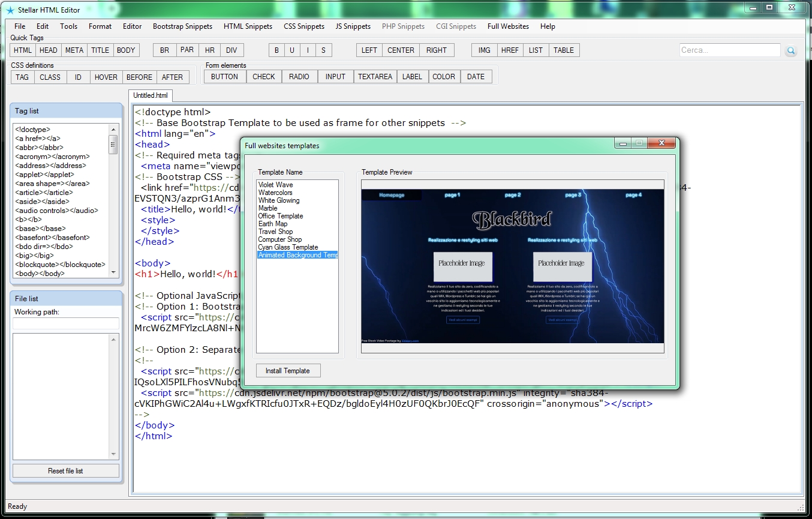Insert a TABLE tag
This screenshot has width=812, height=519.
point(564,50)
